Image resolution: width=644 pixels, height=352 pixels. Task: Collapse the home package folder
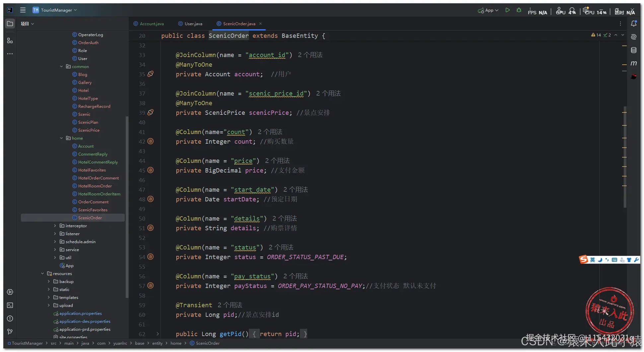point(61,138)
